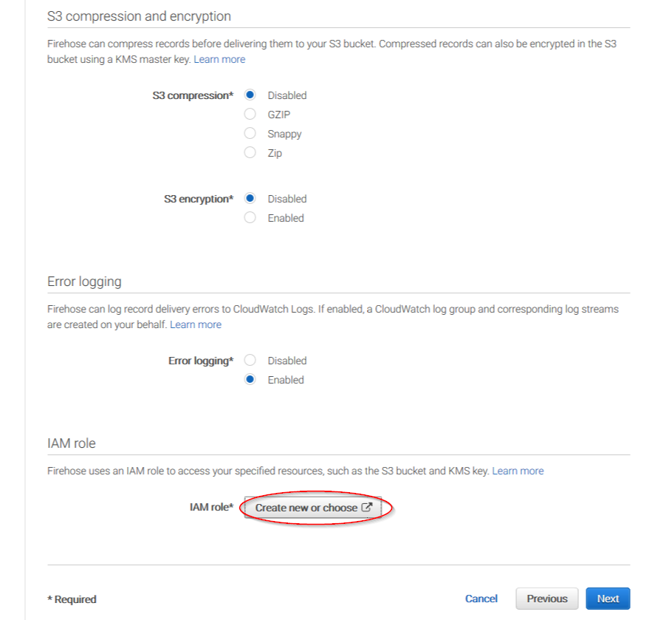Click the Error logging section heading
Viewport: 672px width, 620px height.
click(84, 282)
